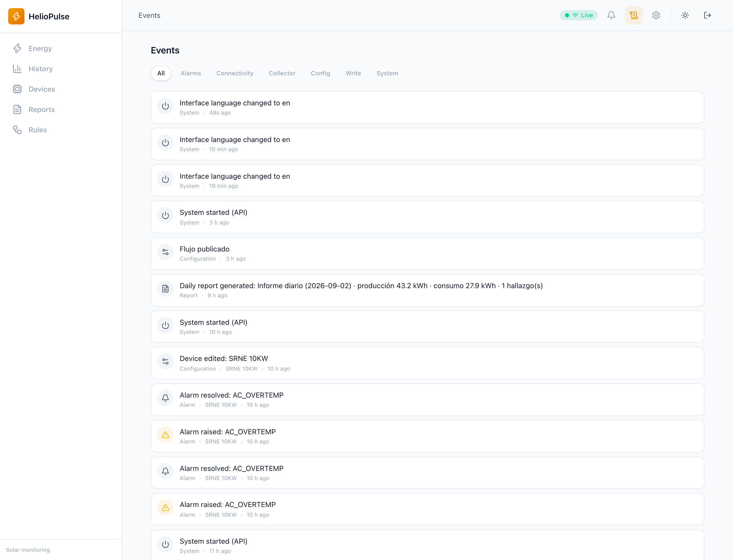Click the highlighted events log icon
This screenshot has height=560, width=733.
633,15
